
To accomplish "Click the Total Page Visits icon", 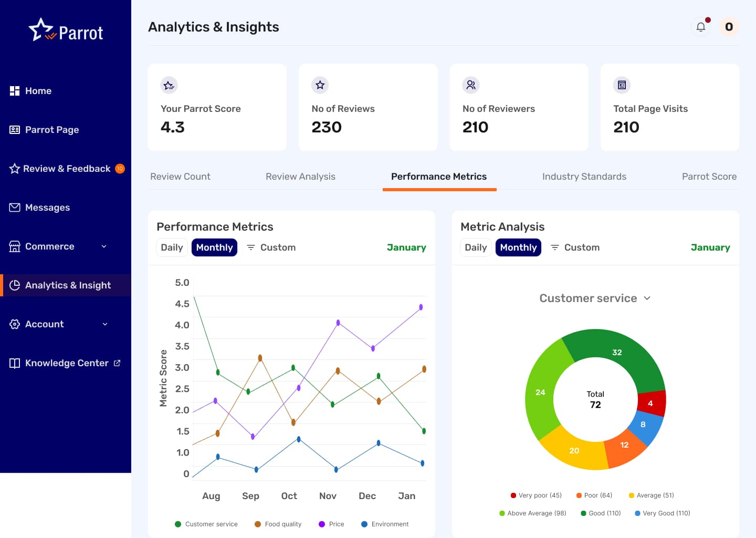I will [x=622, y=85].
